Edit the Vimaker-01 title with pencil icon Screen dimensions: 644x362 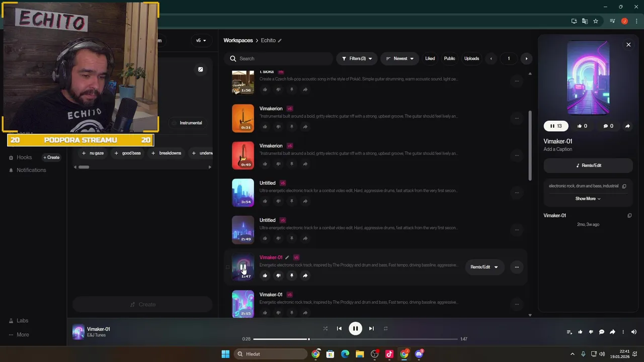(x=287, y=257)
